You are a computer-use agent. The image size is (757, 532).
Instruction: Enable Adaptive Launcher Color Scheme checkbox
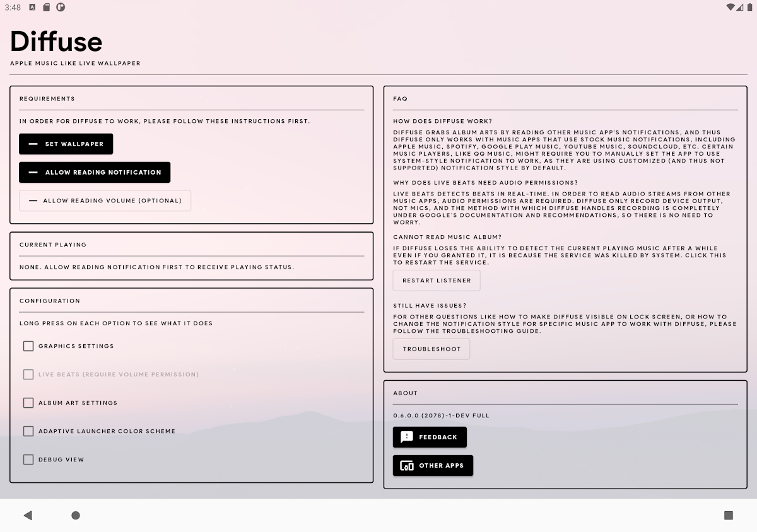point(28,431)
